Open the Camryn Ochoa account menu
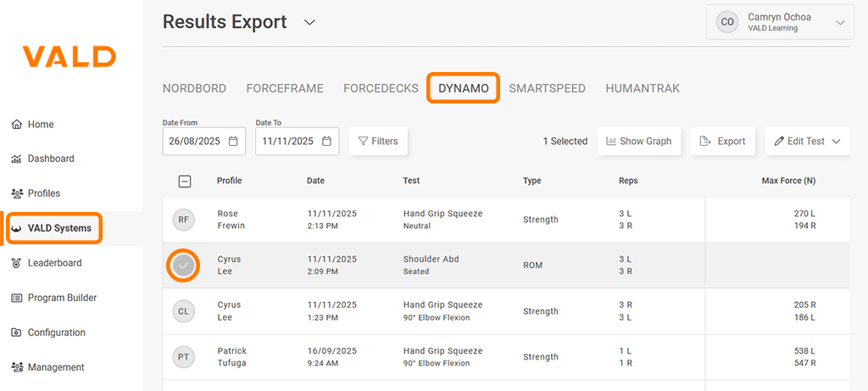The height and width of the screenshot is (391, 868). (x=780, y=22)
